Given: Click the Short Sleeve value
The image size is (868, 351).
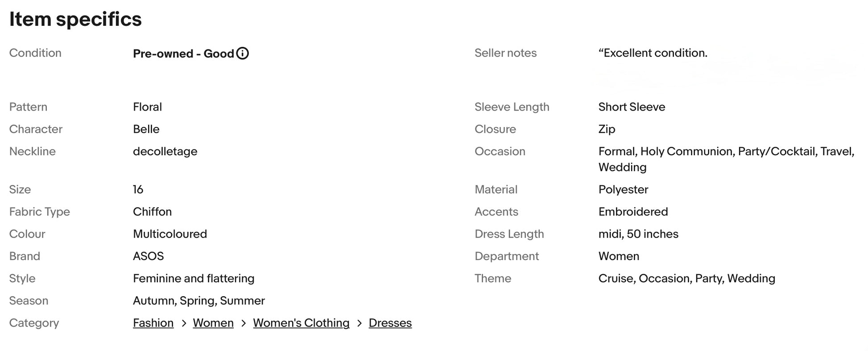Looking at the screenshot, I should [x=632, y=107].
